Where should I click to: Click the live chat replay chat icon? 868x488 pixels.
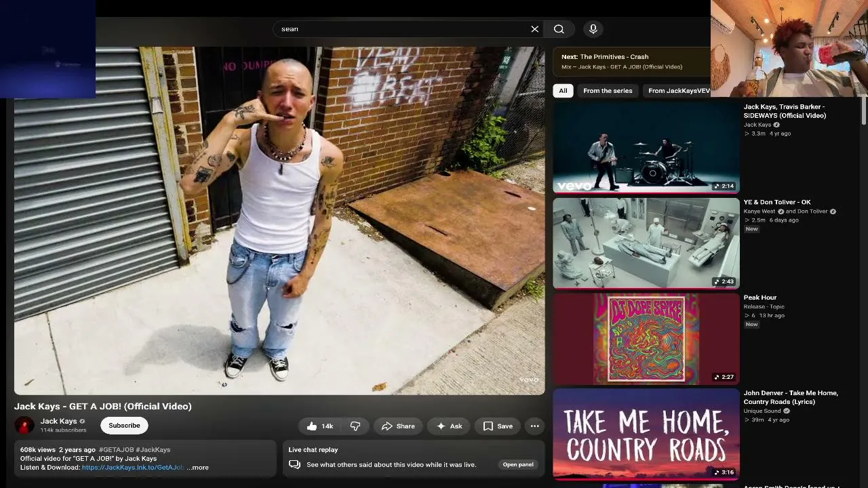click(x=295, y=465)
